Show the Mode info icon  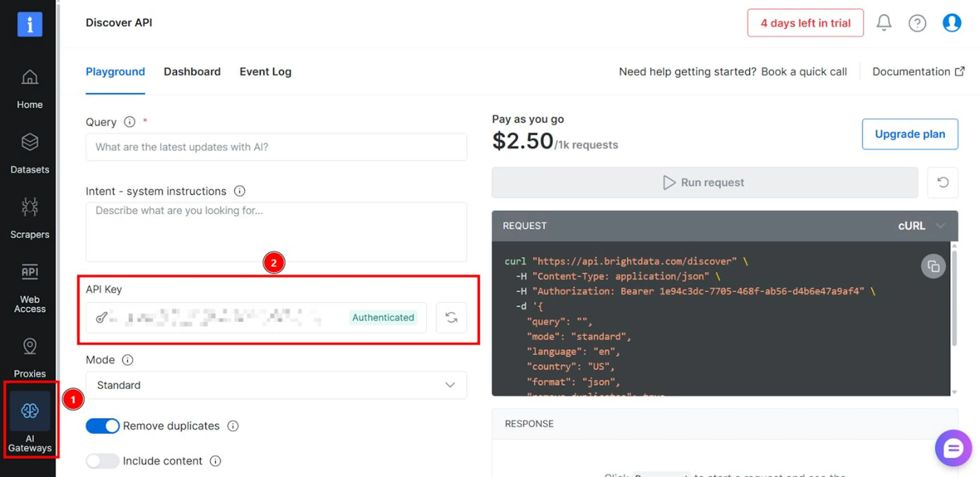pyautogui.click(x=127, y=359)
